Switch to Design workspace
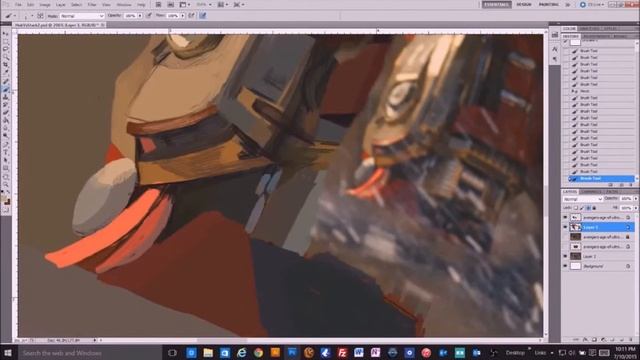The height and width of the screenshot is (360, 640). (524, 4)
